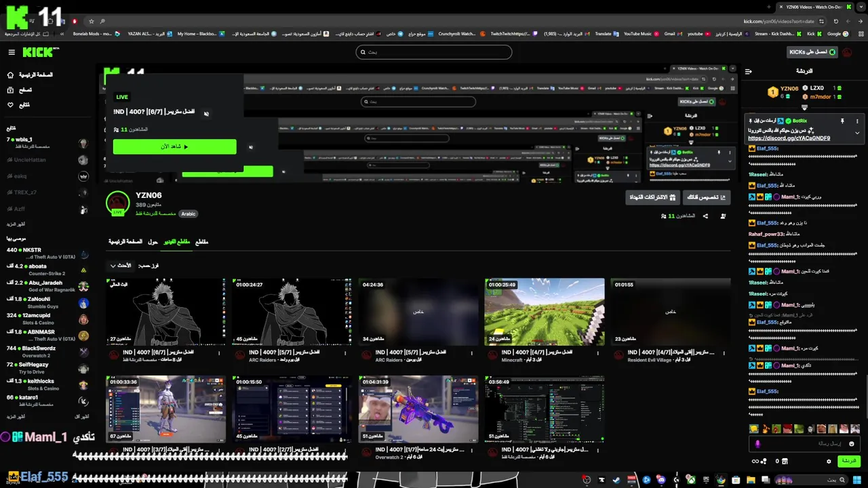Go to Home (الصفحة الرئيسية) in the left sidebar

[x=30, y=75]
